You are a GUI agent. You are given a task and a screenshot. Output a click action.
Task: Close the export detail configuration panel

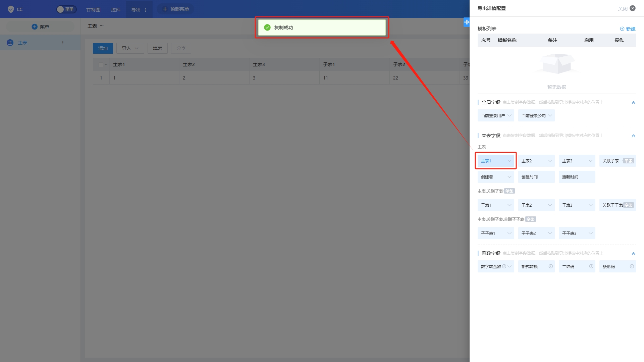632,8
